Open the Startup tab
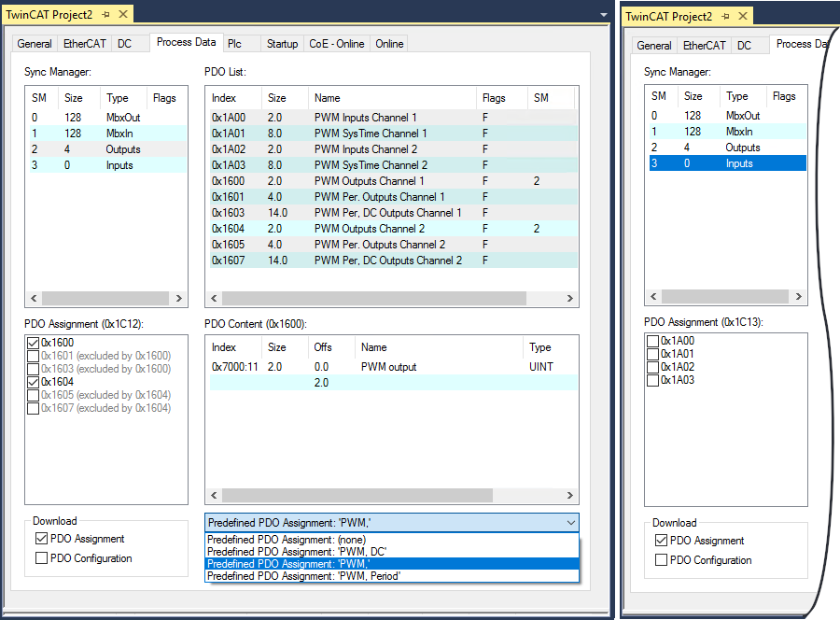840x620 pixels. click(x=282, y=44)
